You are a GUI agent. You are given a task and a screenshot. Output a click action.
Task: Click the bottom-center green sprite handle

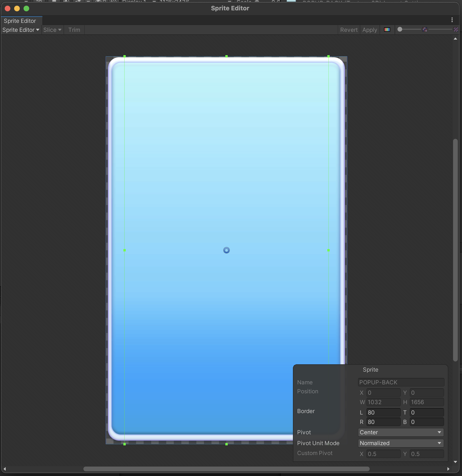point(226,444)
